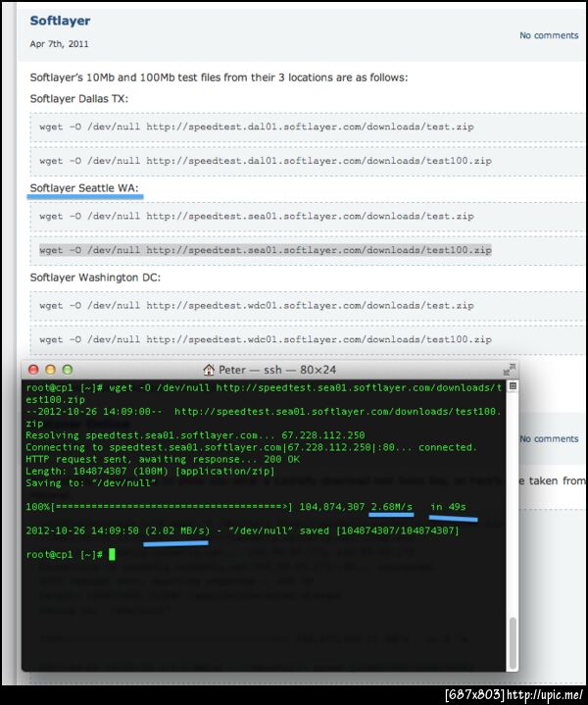Click the 'in 49s' duration in the terminal
588x705 pixels.
(448, 507)
